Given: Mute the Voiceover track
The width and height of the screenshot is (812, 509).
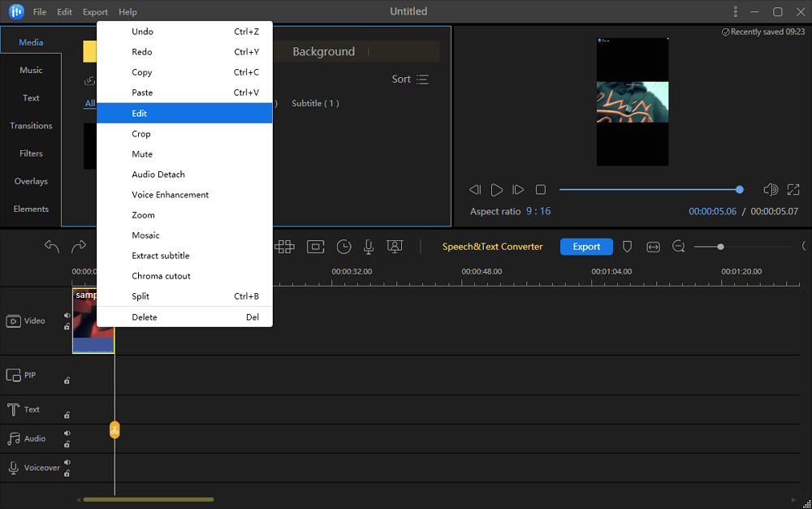Looking at the screenshot, I should tap(67, 463).
